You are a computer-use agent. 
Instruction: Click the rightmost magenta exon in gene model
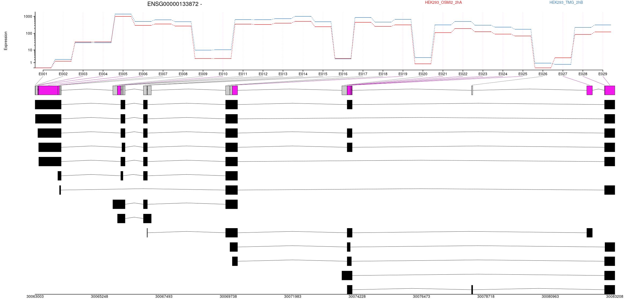tap(610, 90)
